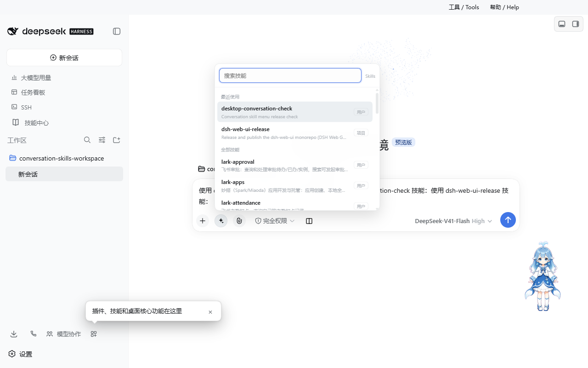Click the DeepSeek whale logo
The height and width of the screenshot is (368, 588).
pos(13,31)
